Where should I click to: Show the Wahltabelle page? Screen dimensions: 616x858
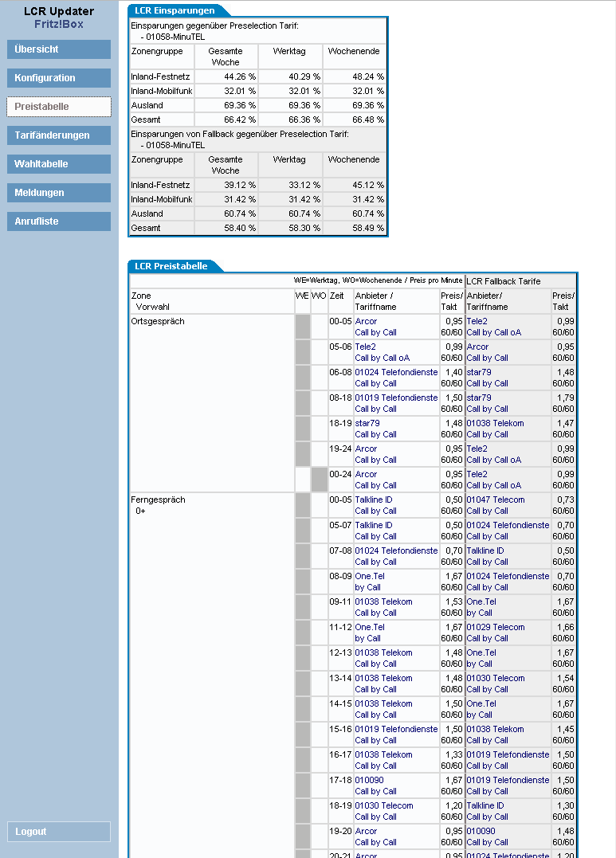tap(59, 164)
